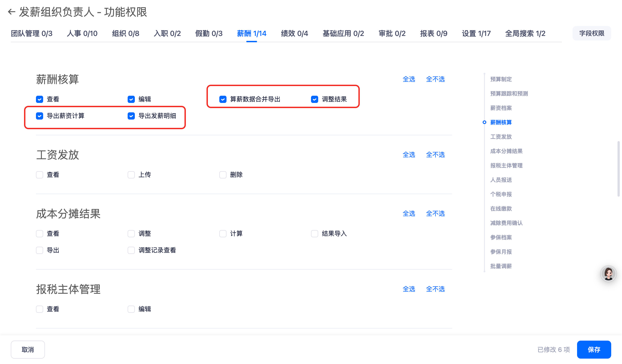This screenshot has height=364, width=622.
Task: Click the back arrow beside page title
Action: [x=12, y=12]
